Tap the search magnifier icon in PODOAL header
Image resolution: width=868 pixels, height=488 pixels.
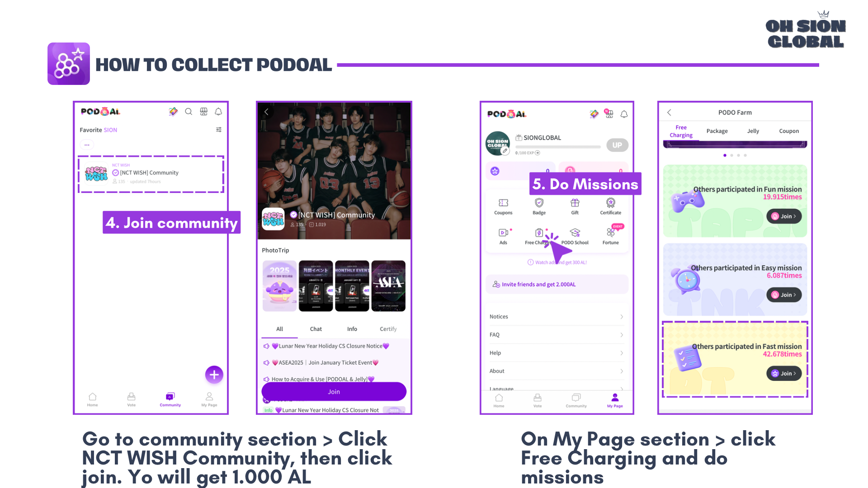tap(189, 112)
